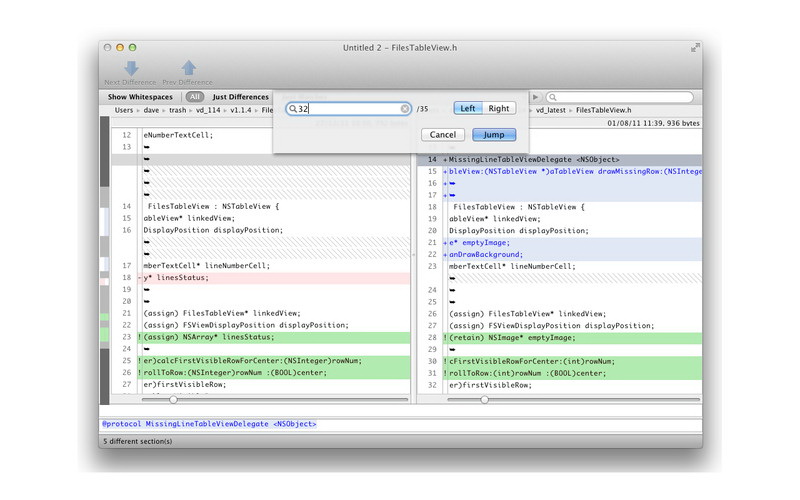
Task: Choose the Left side segment
Action: point(467,108)
